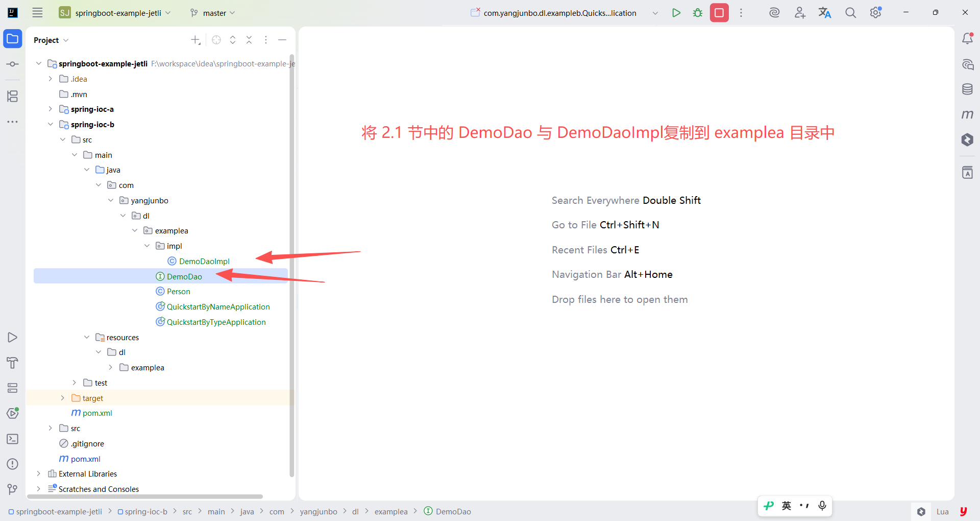Open Search Everywhere magnifier
The width and height of the screenshot is (980, 521).
tap(850, 13)
